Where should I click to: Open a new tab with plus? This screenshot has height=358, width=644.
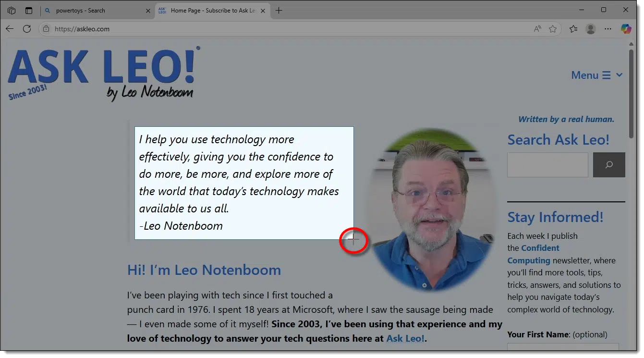[x=279, y=10]
